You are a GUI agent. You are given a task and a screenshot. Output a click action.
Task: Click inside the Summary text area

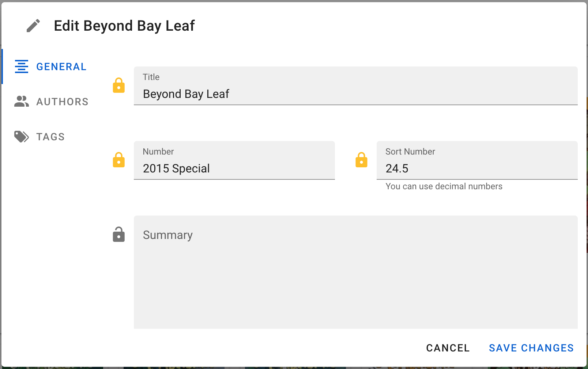(x=355, y=278)
